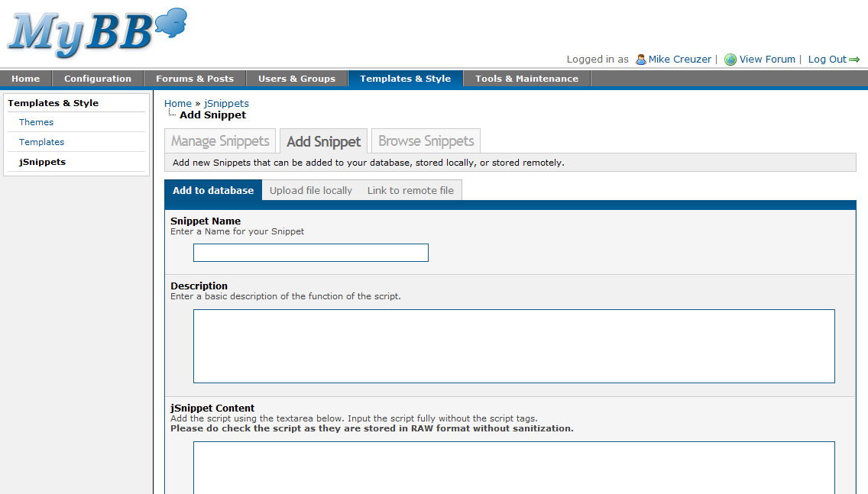Image resolution: width=868 pixels, height=494 pixels.
Task: Click the user icon beside Mike Creuzer
Action: click(640, 60)
